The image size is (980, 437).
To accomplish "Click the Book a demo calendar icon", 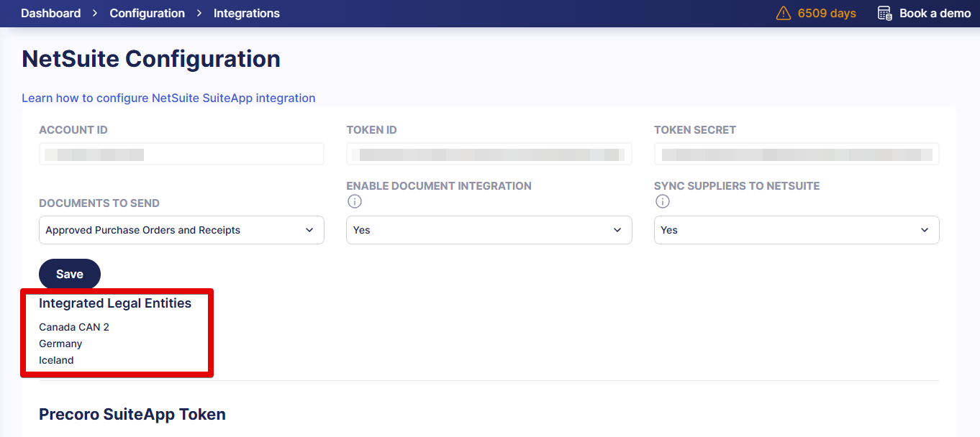I will pyautogui.click(x=885, y=13).
